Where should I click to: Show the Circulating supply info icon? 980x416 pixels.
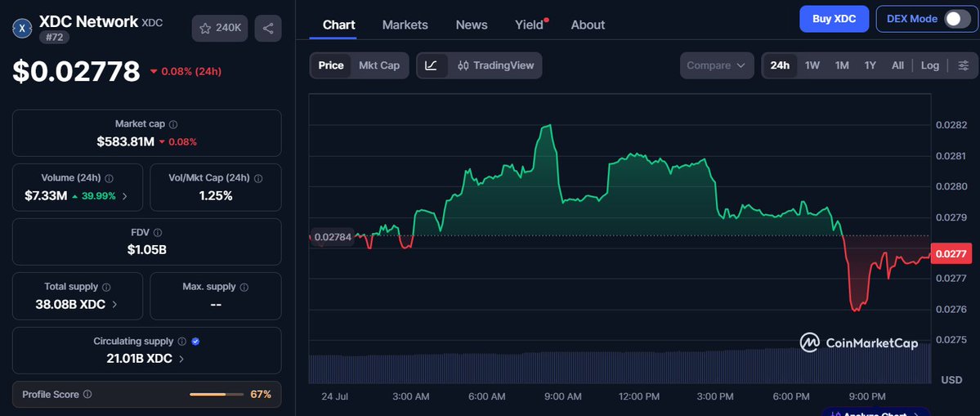pyautogui.click(x=182, y=341)
